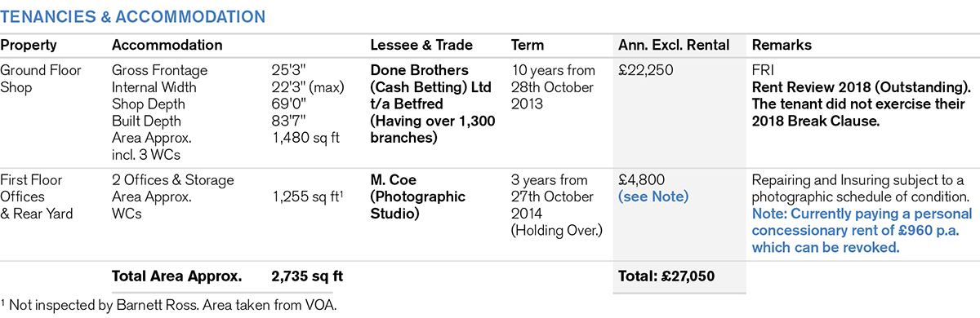The height and width of the screenshot is (318, 980).
Task: Select the Ground Floor Shop cell
Action: [x=41, y=78]
